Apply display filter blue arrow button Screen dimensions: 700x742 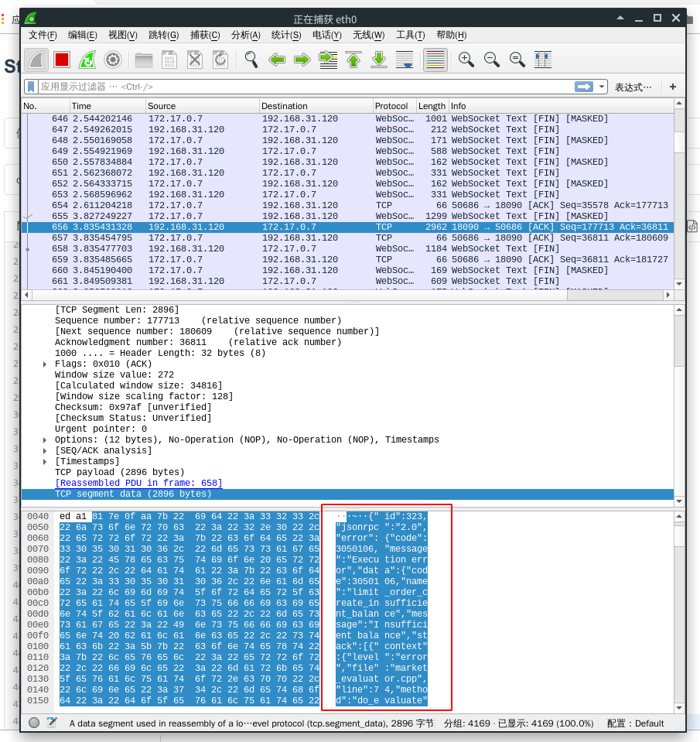584,87
